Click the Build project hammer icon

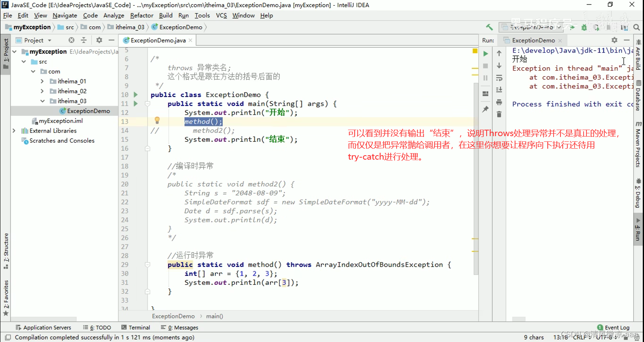tap(489, 27)
